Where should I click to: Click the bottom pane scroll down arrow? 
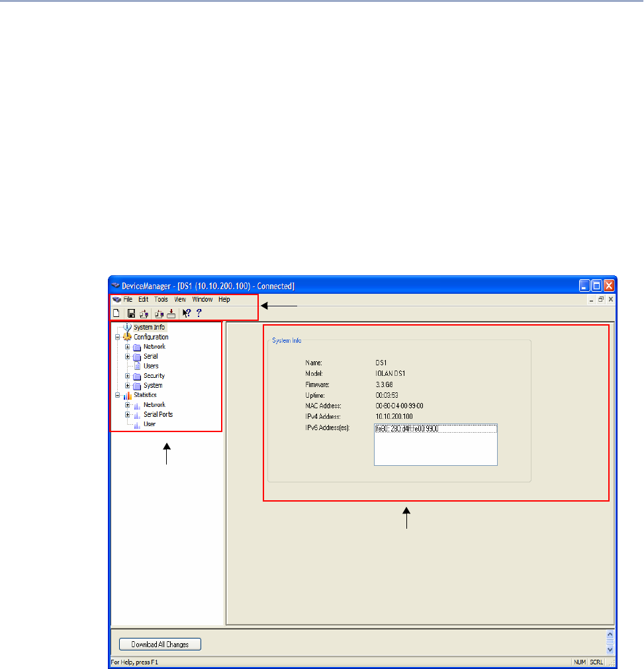point(610,650)
